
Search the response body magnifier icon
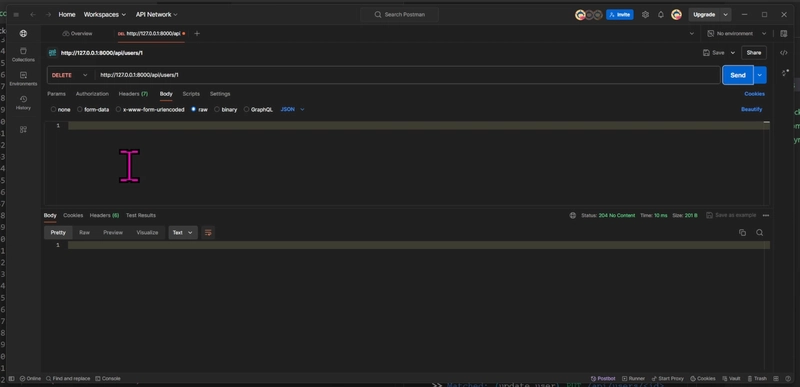pyautogui.click(x=760, y=233)
